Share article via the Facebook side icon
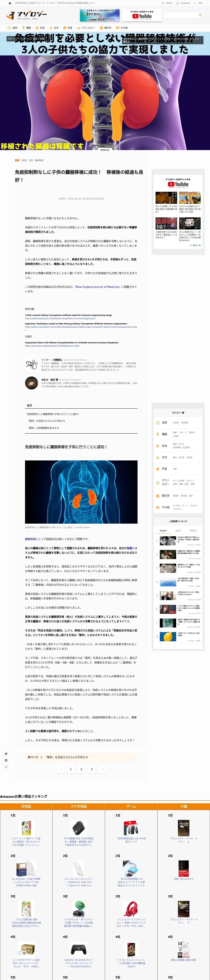 point(6,760)
